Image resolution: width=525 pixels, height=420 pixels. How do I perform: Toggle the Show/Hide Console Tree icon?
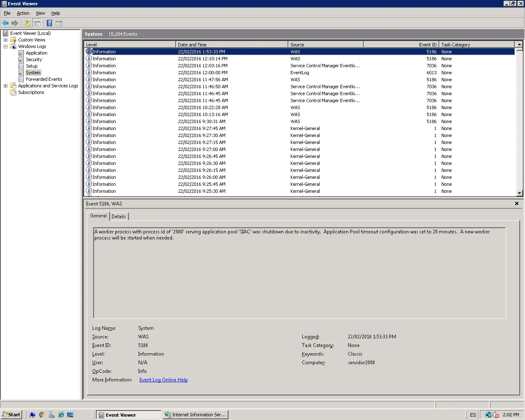[37, 23]
